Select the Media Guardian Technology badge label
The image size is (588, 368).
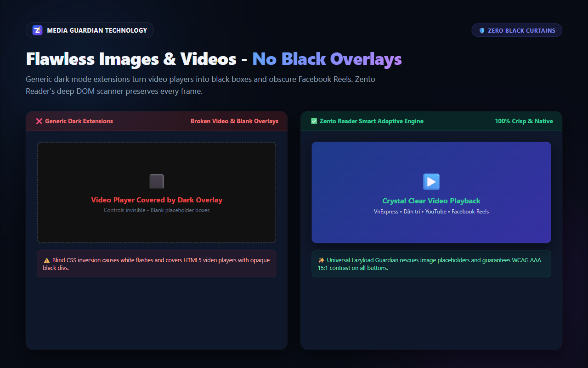point(97,30)
